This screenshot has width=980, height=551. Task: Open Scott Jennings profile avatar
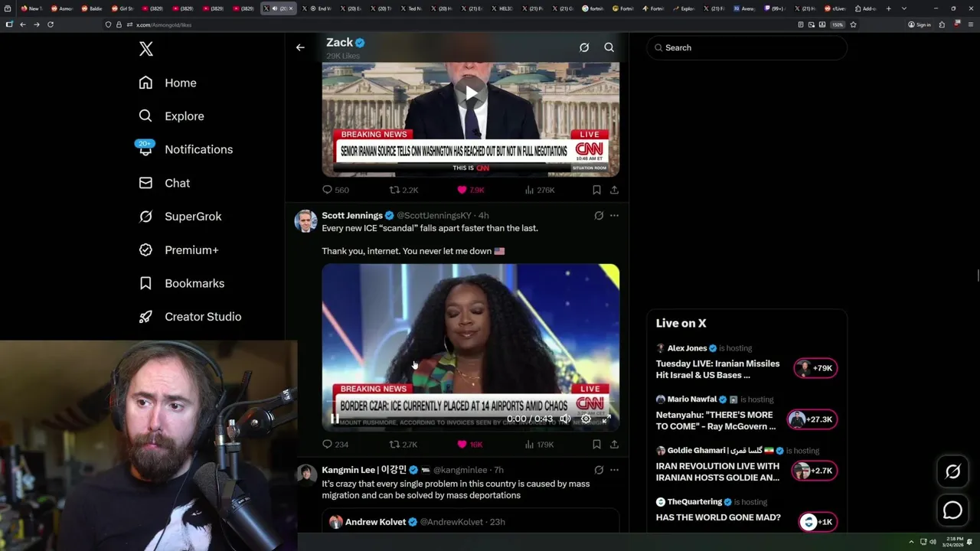(305, 221)
